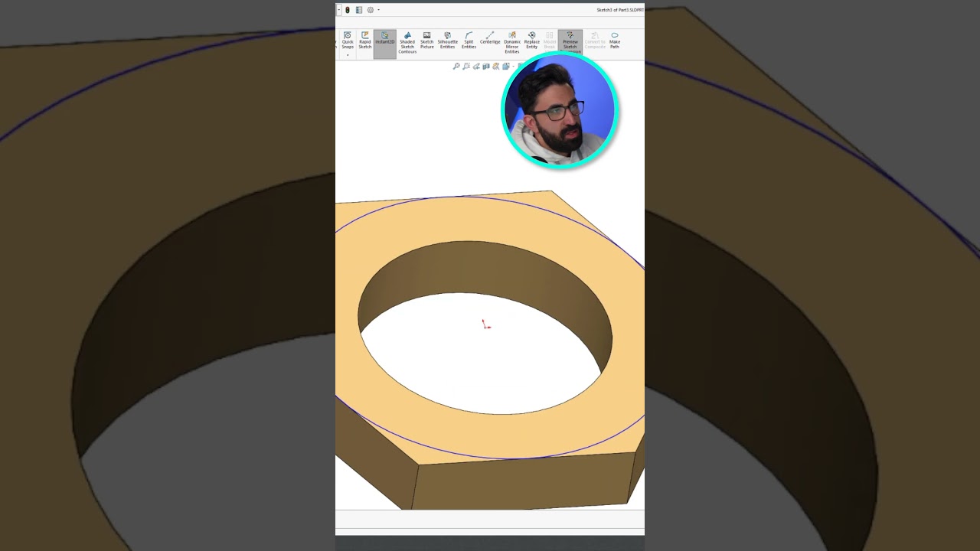Click the Zoom to Fit magnifier
This screenshot has height=551, width=980.
[x=456, y=67]
